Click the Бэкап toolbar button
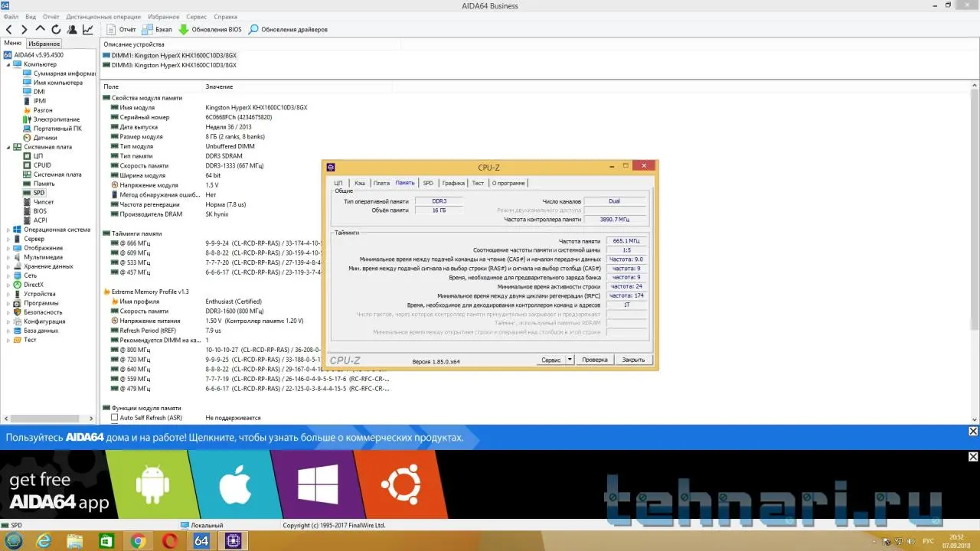980x551 pixels. (x=158, y=30)
